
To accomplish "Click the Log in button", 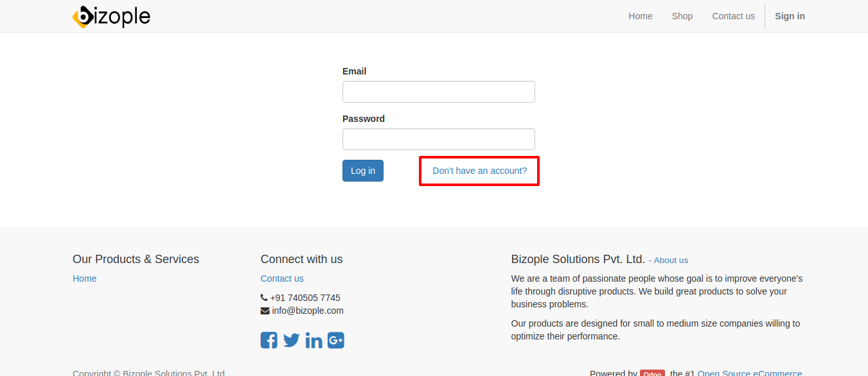I will click(363, 171).
